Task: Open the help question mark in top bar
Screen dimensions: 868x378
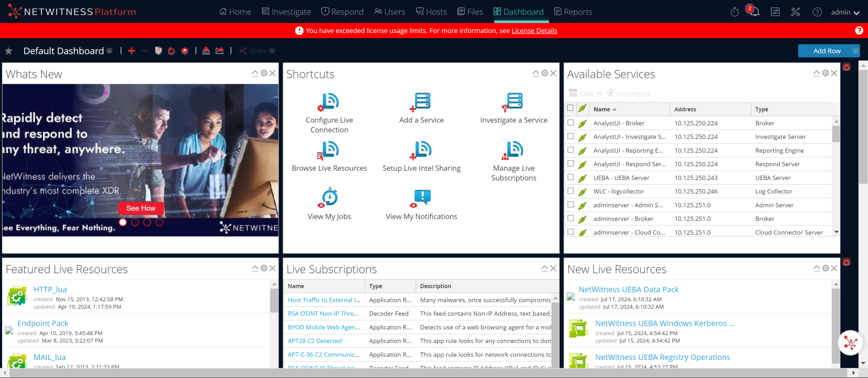Action: pos(817,12)
